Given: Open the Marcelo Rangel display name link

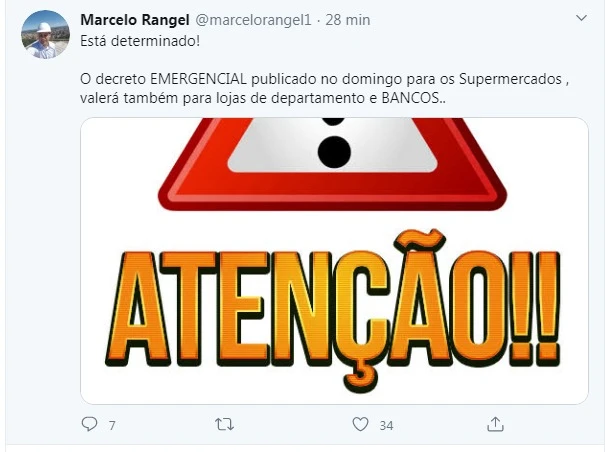Looking at the screenshot, I should click(x=135, y=20).
